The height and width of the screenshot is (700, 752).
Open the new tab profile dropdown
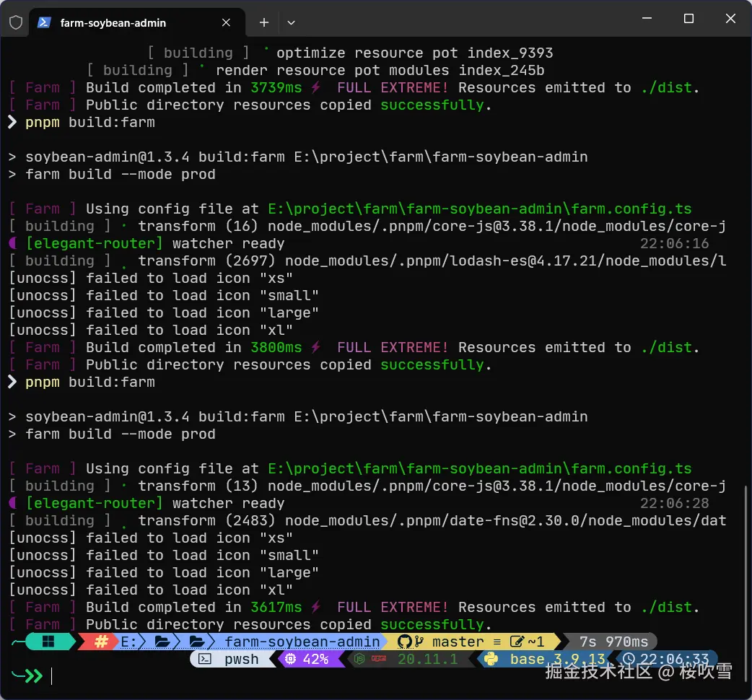291,22
